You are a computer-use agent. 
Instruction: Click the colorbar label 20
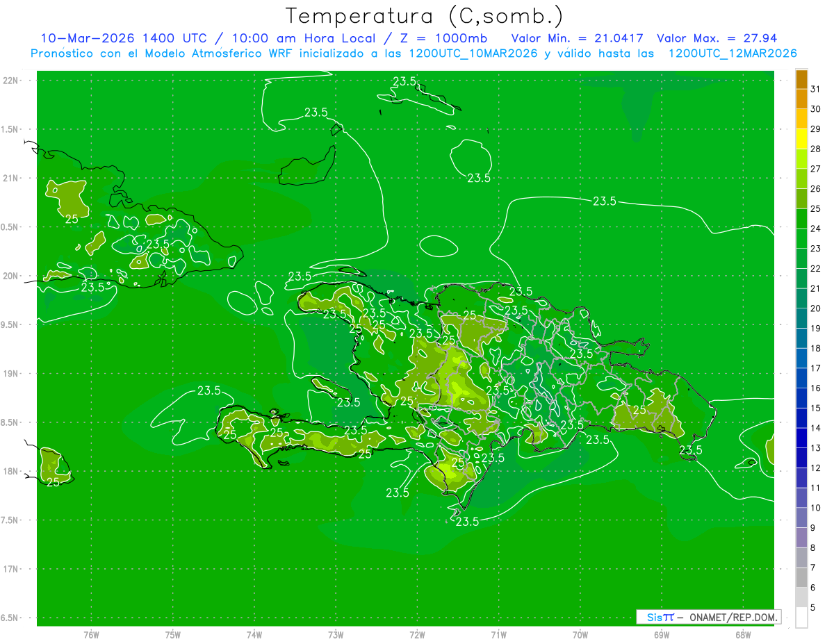pyautogui.click(x=816, y=308)
